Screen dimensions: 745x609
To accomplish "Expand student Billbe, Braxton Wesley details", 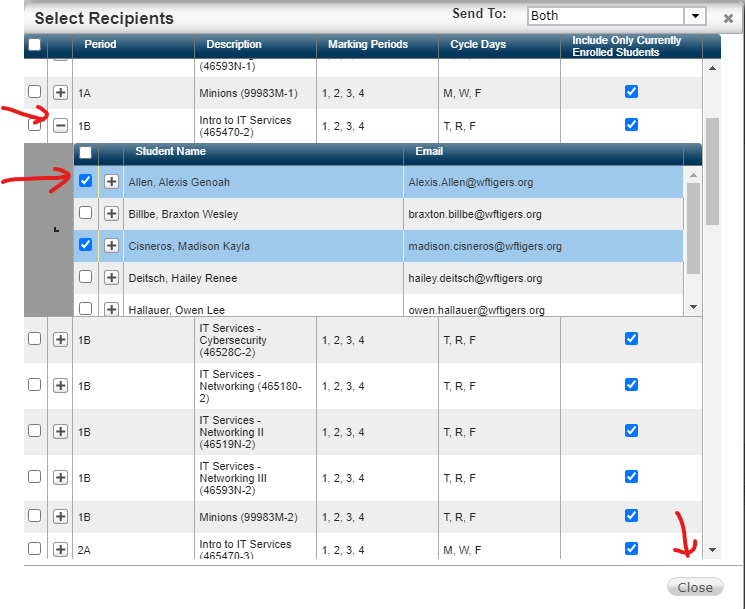I will click(x=111, y=214).
